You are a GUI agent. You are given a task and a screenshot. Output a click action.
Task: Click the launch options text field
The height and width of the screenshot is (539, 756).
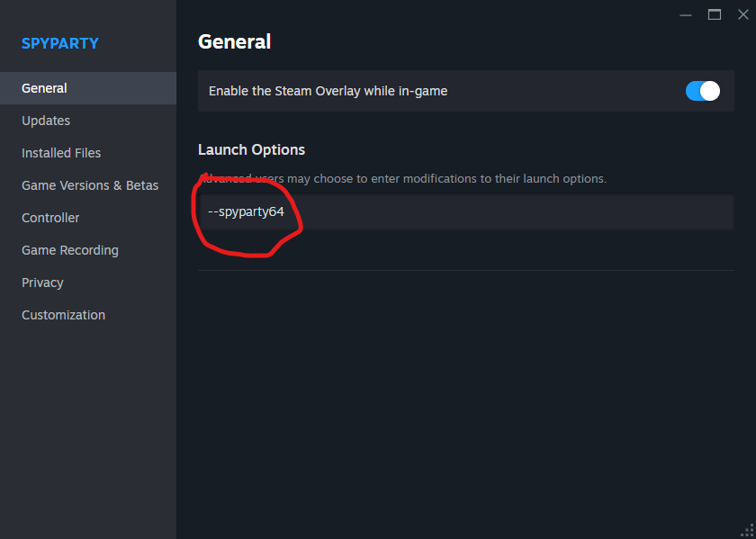click(x=466, y=212)
